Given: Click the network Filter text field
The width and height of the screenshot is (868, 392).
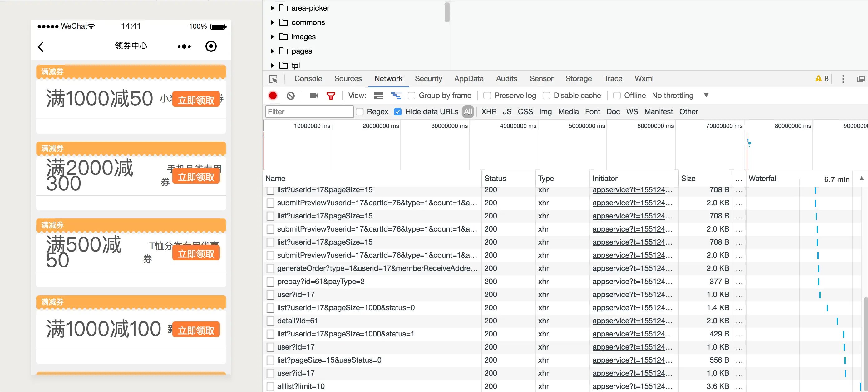Looking at the screenshot, I should (x=309, y=112).
